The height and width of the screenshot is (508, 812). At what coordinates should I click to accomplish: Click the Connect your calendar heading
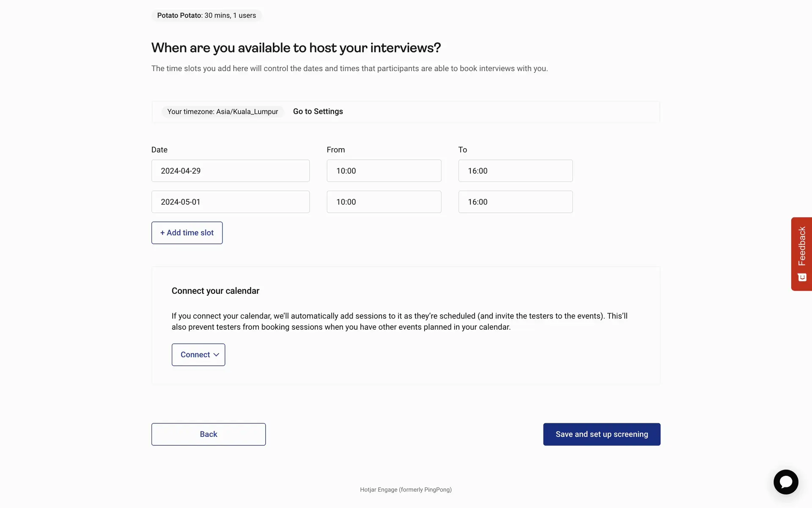click(215, 291)
